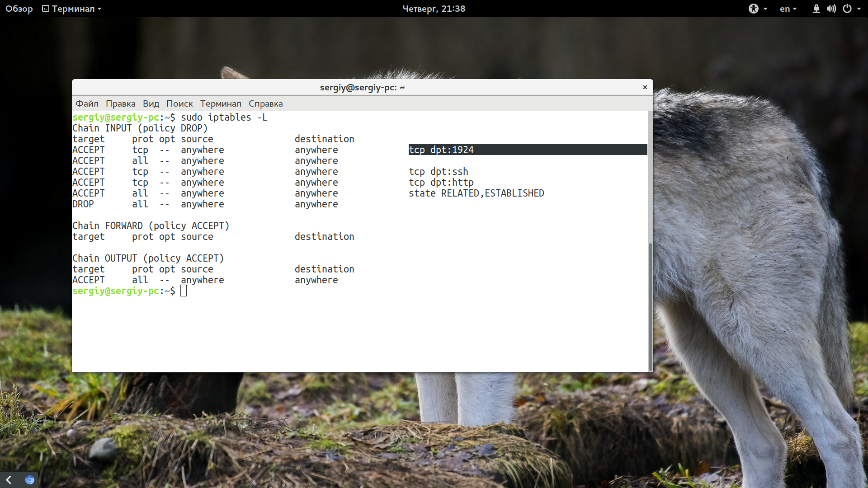The height and width of the screenshot is (488, 868).
Task: Click the Терминал menu option
Action: pos(221,103)
